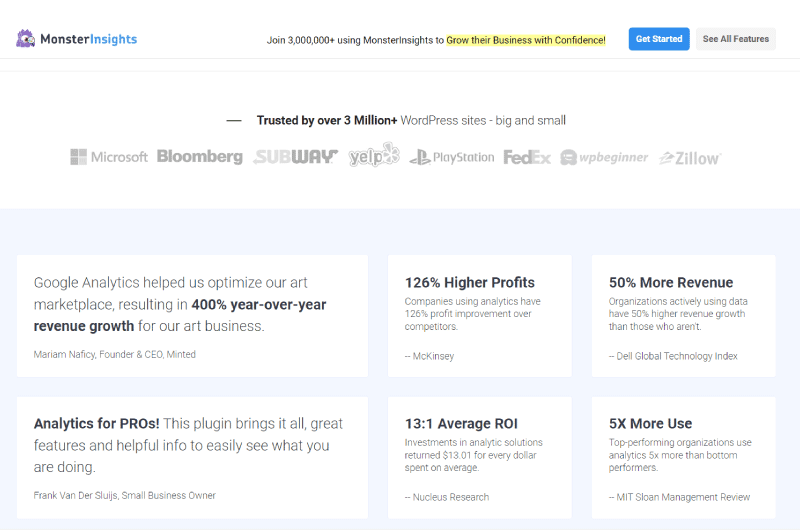
Task: Click the '-- Nucleus Research' source text
Action: pyautogui.click(x=446, y=497)
